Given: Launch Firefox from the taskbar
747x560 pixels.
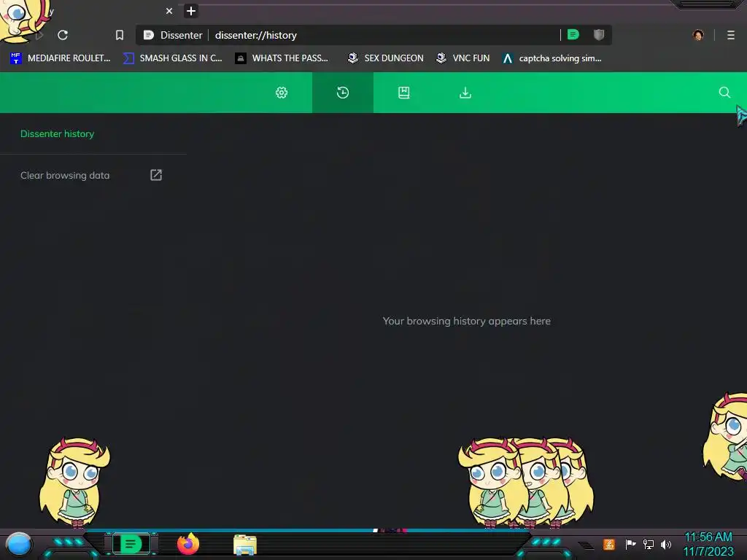Looking at the screenshot, I should click(188, 544).
